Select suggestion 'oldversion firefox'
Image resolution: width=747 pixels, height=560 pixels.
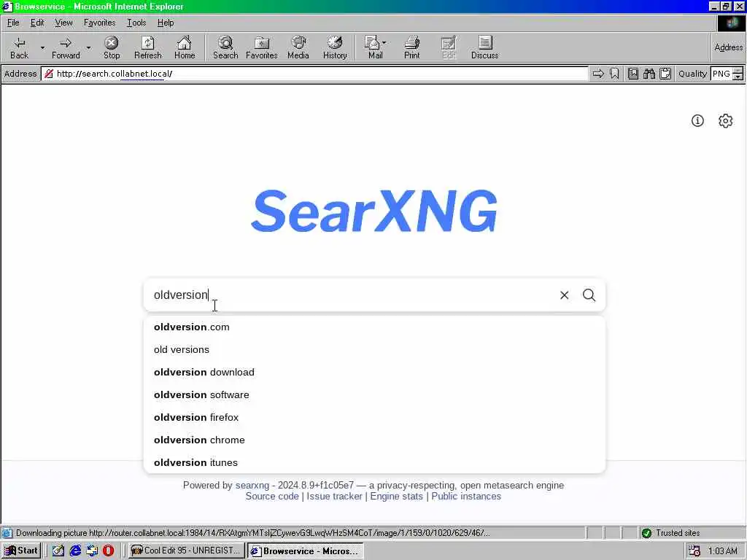pyautogui.click(x=374, y=418)
